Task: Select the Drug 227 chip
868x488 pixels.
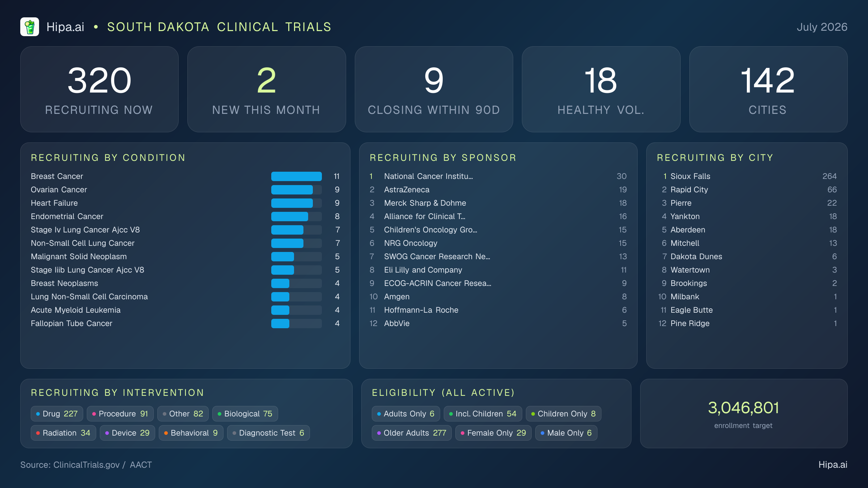Action: [x=57, y=414]
